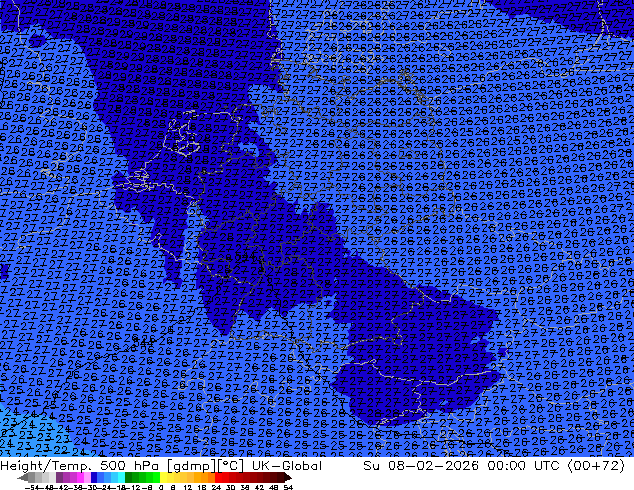Click the '[°C]' unit label
This screenshot has height=490, width=634.
point(231,466)
